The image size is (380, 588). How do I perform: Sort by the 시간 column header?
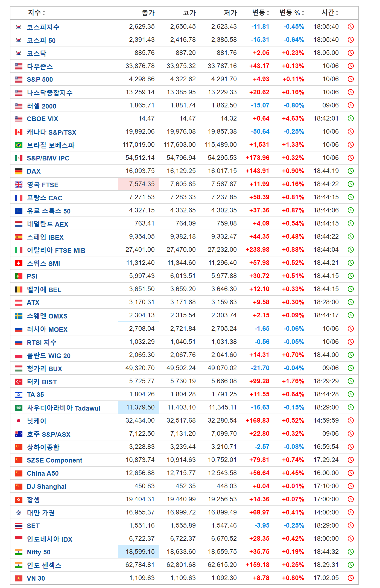330,13
